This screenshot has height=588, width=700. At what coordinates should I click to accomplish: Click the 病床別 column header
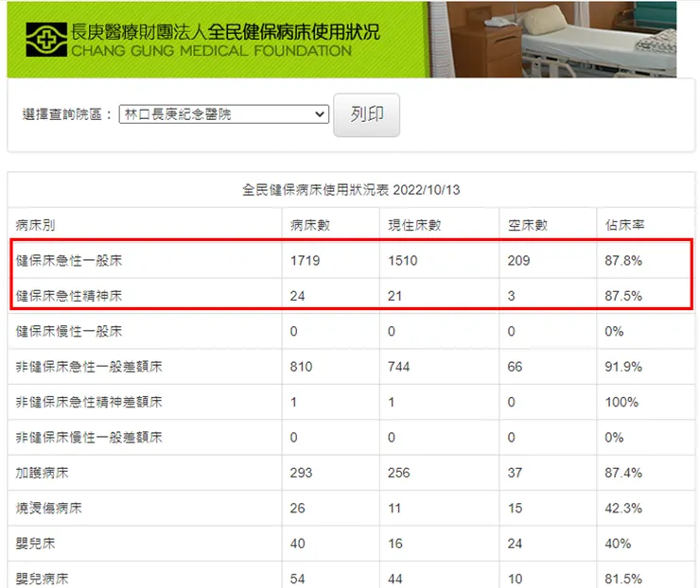tap(35, 225)
